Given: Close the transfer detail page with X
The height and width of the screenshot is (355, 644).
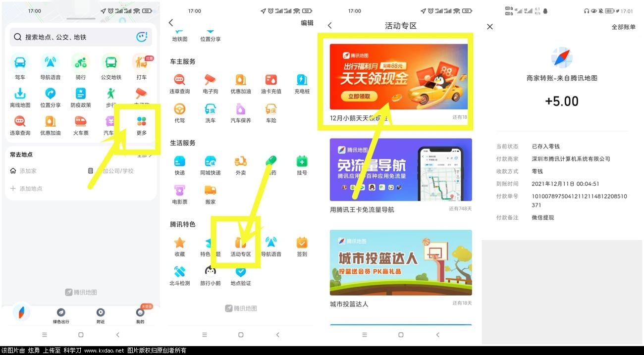Looking at the screenshot, I should pos(490,27).
